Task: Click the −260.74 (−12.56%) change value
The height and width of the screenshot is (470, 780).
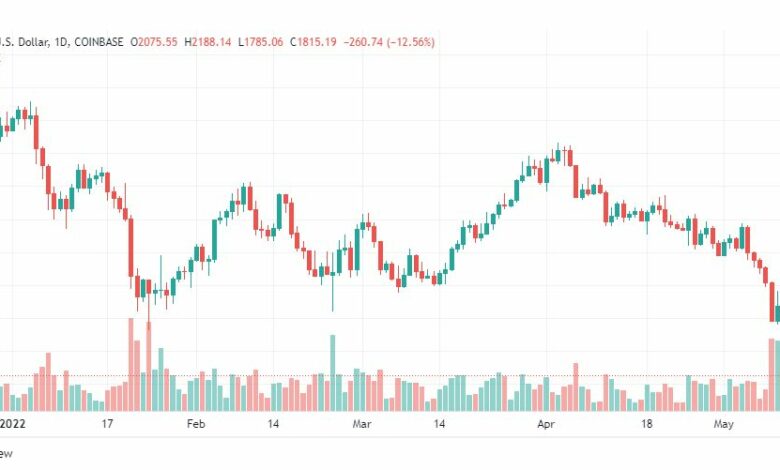Action: tap(389, 42)
